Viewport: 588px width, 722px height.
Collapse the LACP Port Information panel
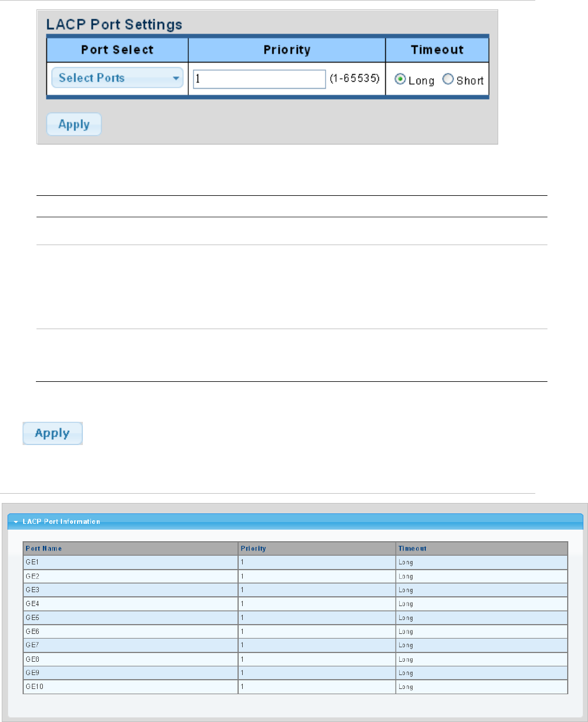tap(16, 522)
